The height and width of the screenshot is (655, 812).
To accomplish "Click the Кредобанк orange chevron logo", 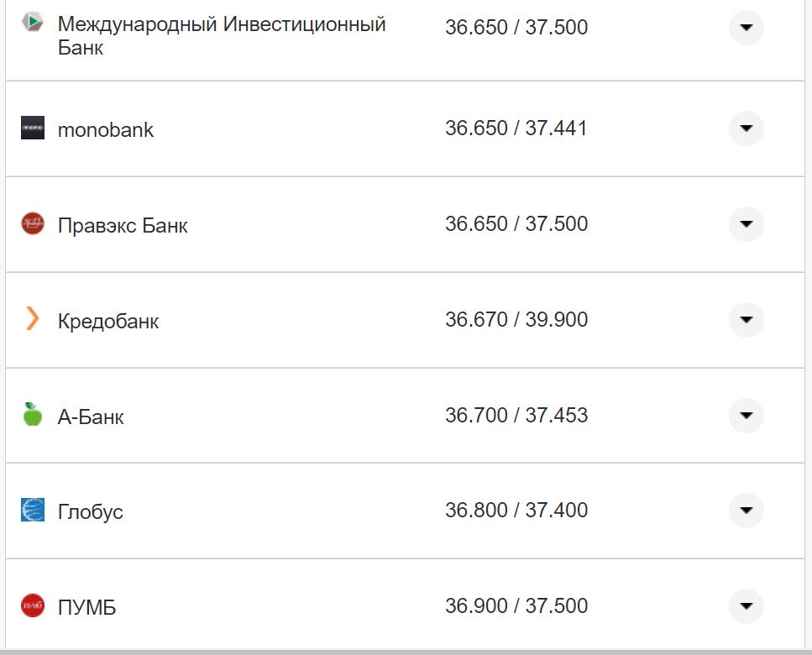I will 31,320.
